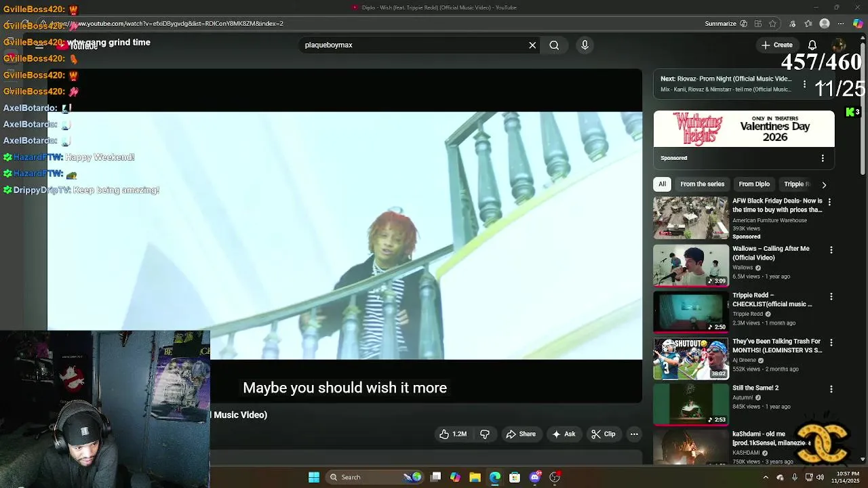Open Copilot sidebar in Edge

(x=858, y=24)
